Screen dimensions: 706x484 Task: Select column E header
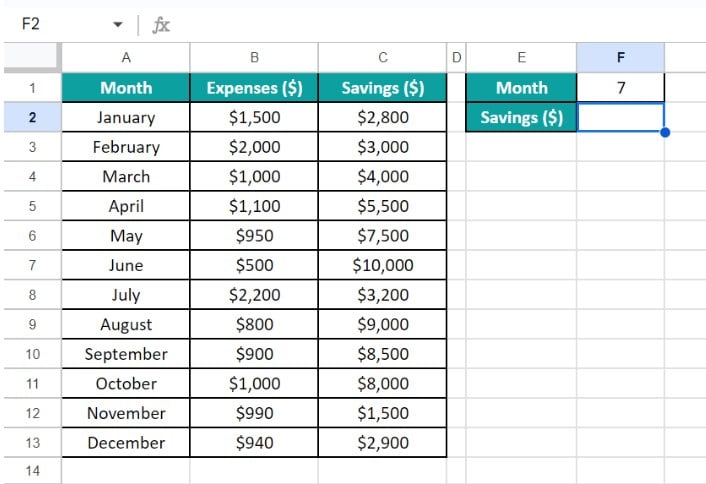click(521, 58)
